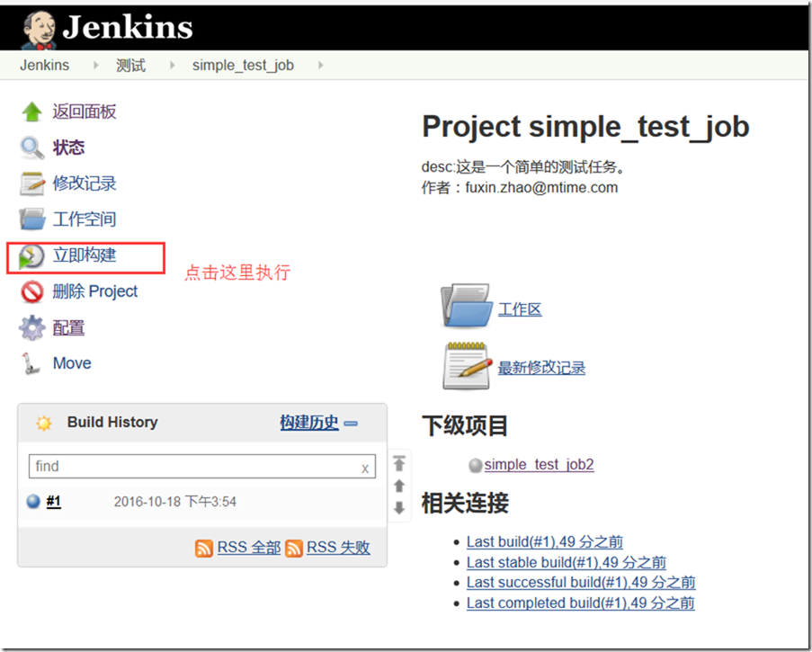Open the 测试 breadcrumb item
The height and width of the screenshot is (652, 812).
coord(130,66)
